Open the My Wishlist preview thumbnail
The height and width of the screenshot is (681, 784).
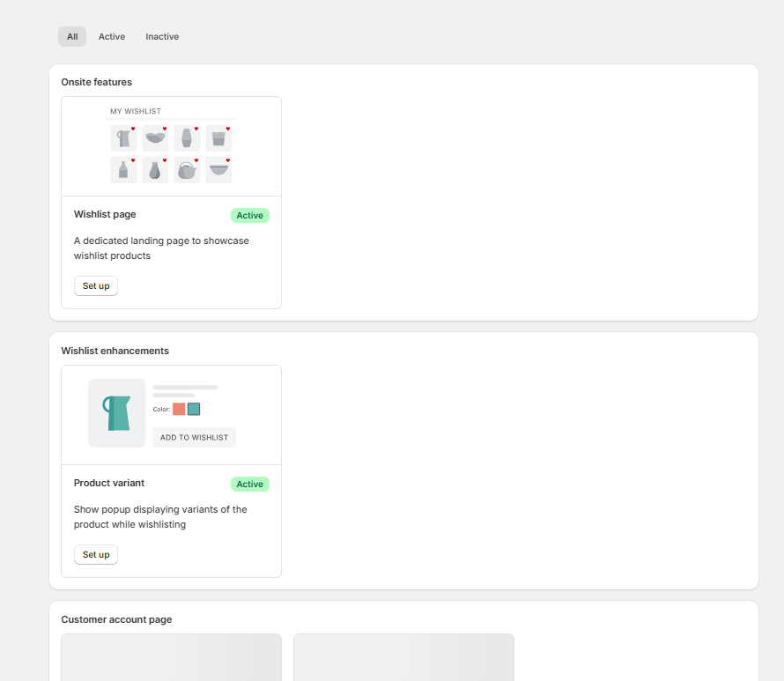click(x=171, y=146)
